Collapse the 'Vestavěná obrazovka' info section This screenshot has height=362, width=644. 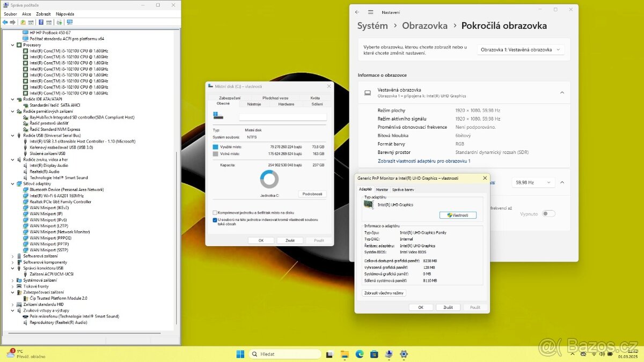click(x=562, y=92)
